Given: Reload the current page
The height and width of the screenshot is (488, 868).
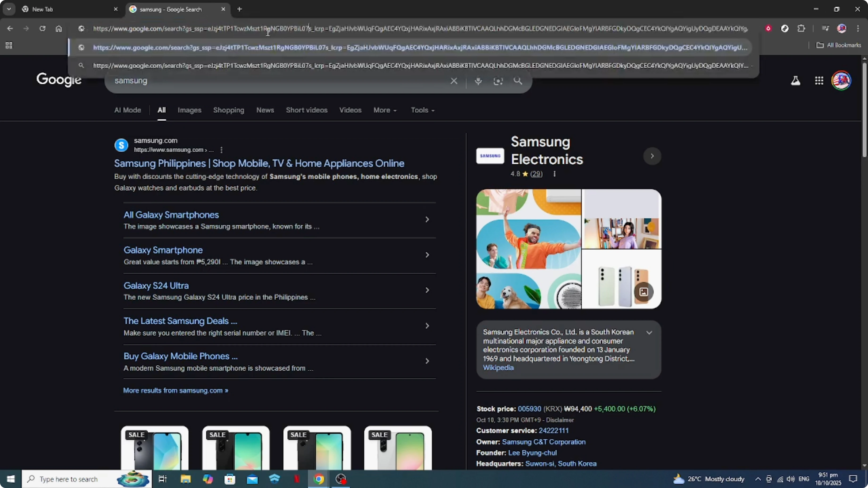Looking at the screenshot, I should click(x=42, y=29).
